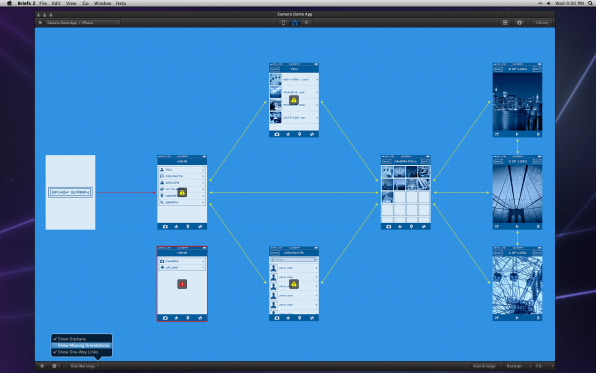This screenshot has height=373, width=596.
Task: Click the play button in the top toolbar
Action: [40, 23]
